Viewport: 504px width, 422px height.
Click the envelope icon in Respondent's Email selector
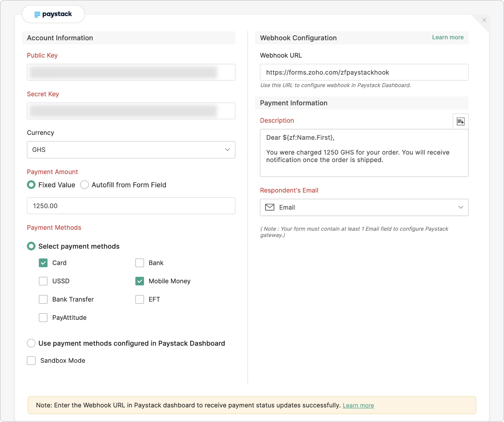270,207
